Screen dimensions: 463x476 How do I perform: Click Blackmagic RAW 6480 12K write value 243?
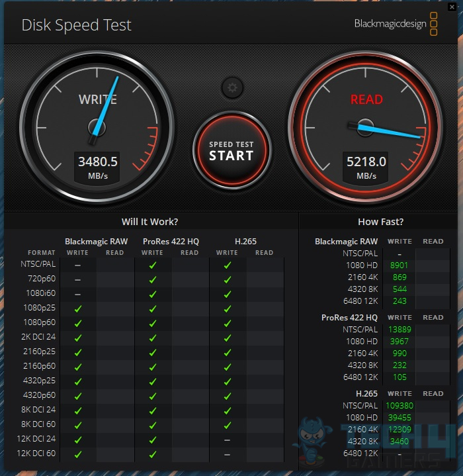click(x=400, y=301)
